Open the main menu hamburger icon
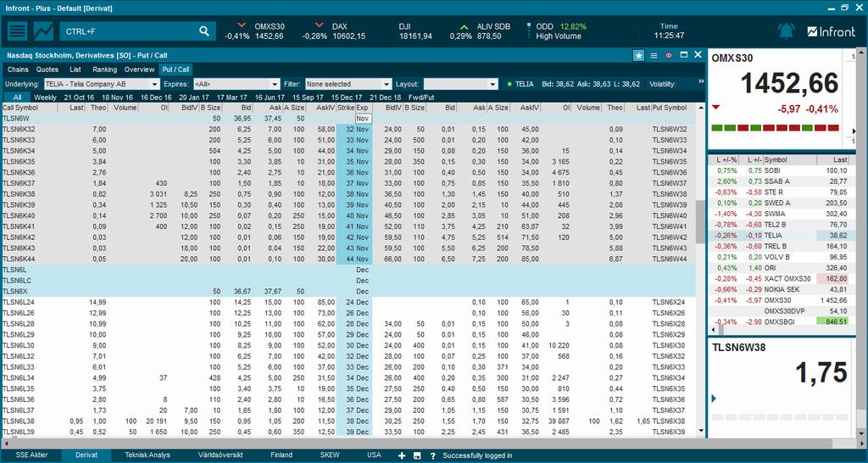Screen dimensions: 868x463 (x=17, y=31)
